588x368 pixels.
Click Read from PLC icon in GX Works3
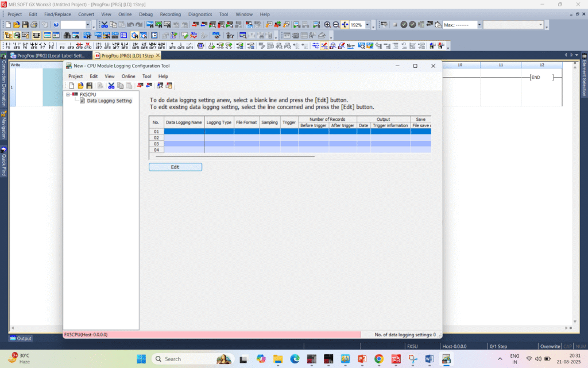(204, 25)
